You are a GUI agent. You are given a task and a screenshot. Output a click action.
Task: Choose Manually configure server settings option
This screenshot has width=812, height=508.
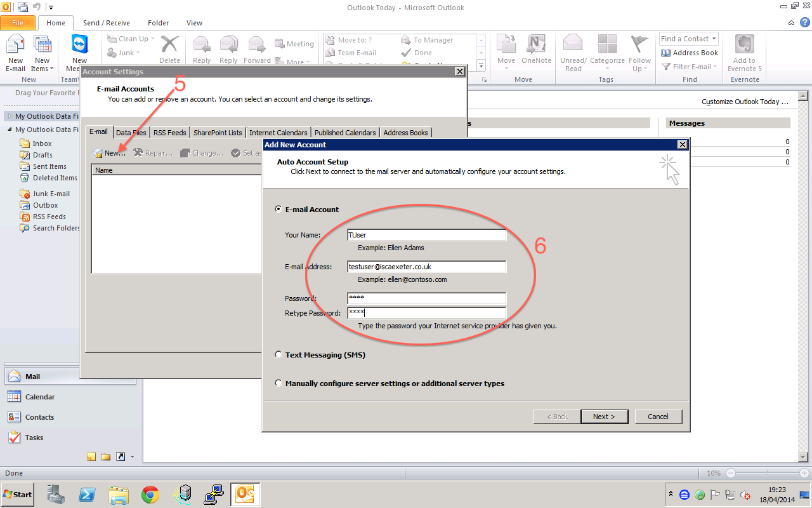[x=278, y=384]
